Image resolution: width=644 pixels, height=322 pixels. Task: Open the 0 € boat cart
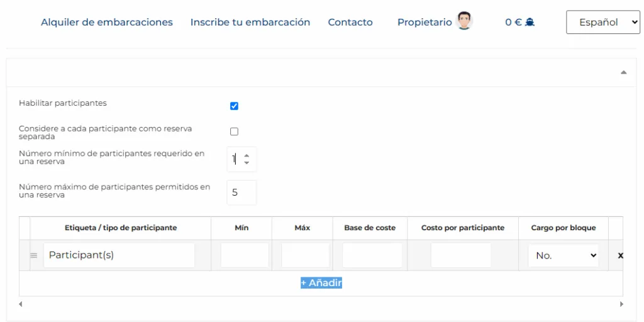pos(520,22)
